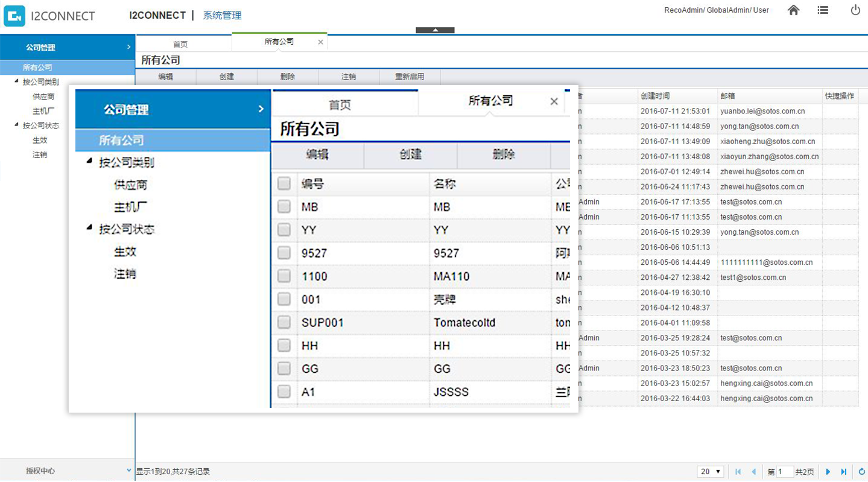Tick the checkbox for row 1100
This screenshot has width=868, height=482.
[284, 276]
